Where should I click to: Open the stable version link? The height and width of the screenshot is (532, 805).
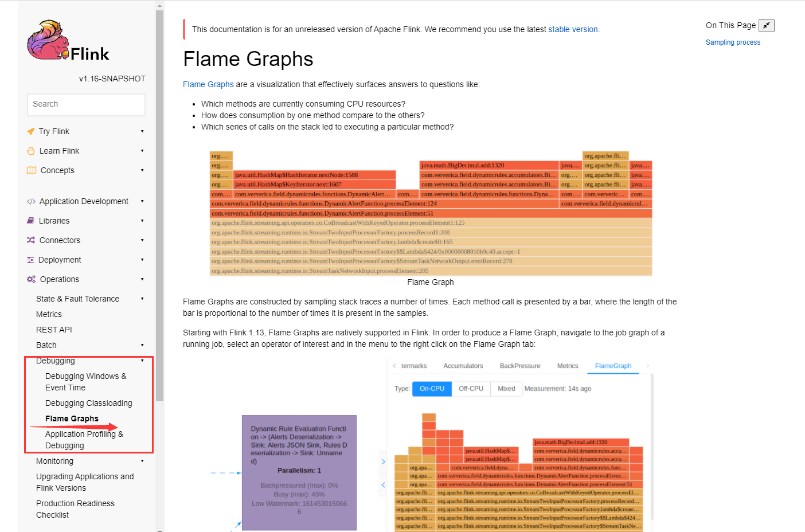[573, 29]
